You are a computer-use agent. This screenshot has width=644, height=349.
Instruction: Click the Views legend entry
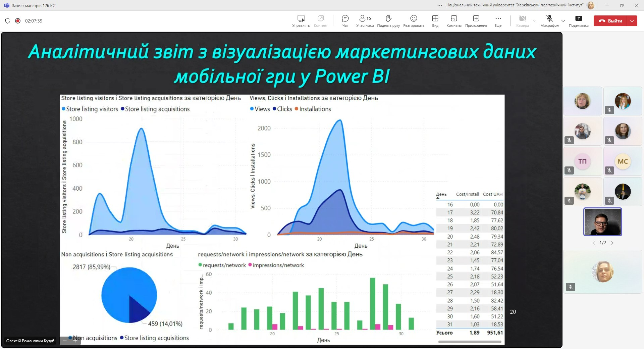click(x=260, y=109)
